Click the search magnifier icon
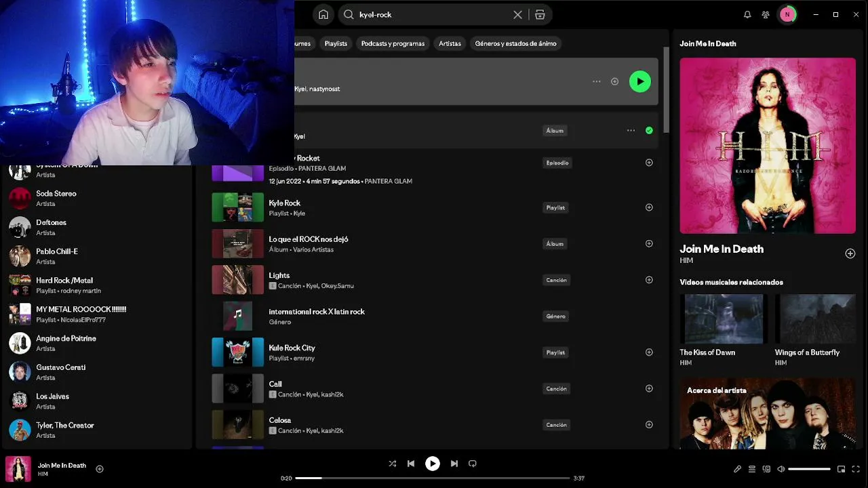Image resolution: width=868 pixels, height=488 pixels. [x=349, y=14]
